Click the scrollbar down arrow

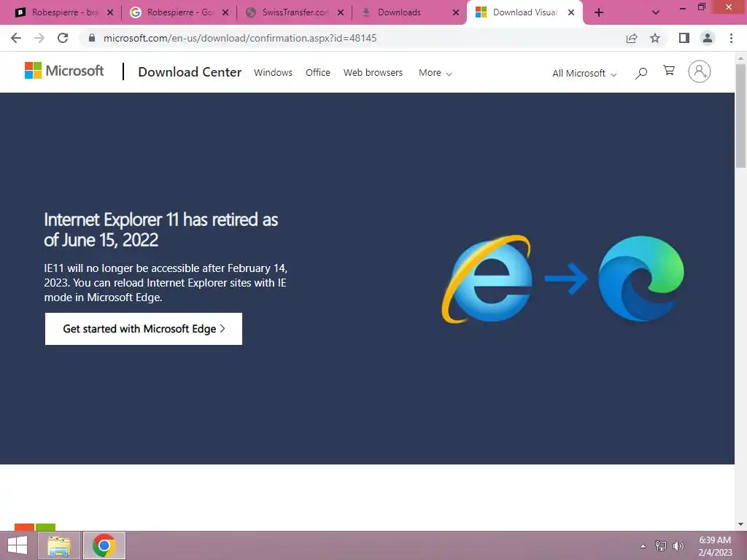[741, 524]
